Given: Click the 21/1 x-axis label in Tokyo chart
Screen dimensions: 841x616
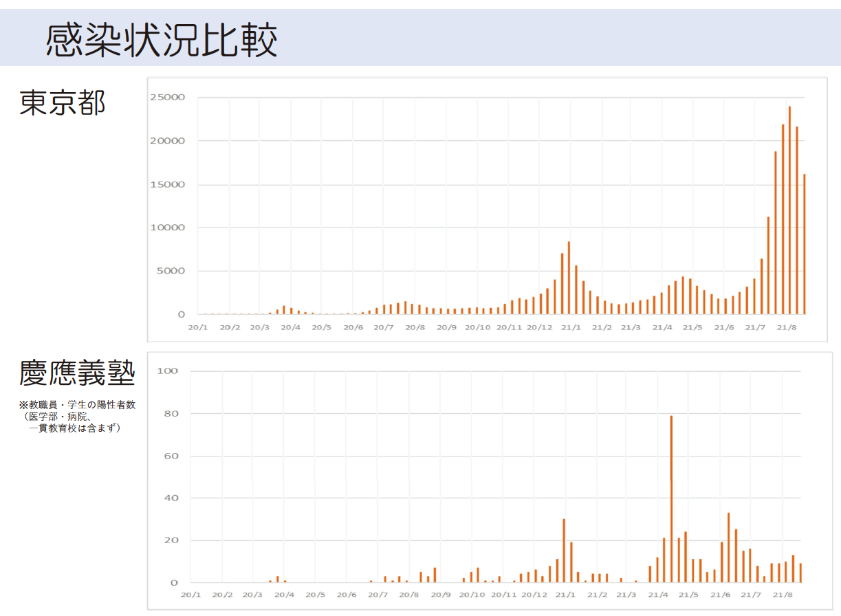Looking at the screenshot, I should [571, 327].
